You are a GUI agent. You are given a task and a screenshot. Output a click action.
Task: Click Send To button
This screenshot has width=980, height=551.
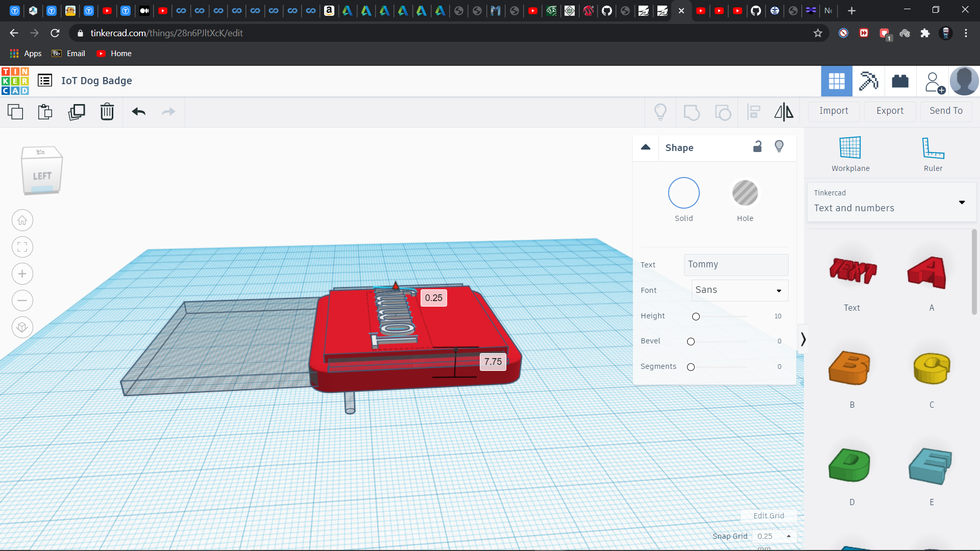coord(946,110)
